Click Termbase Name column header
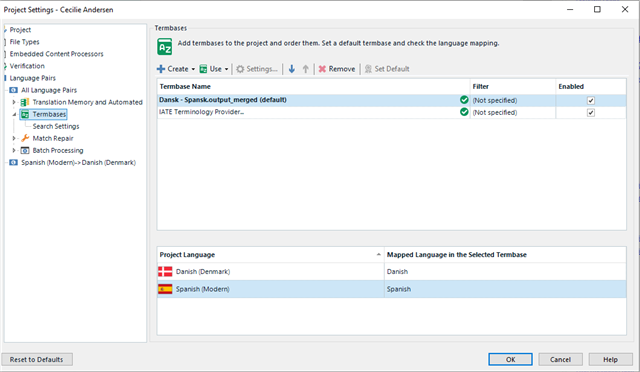This screenshot has width=640, height=372. (x=313, y=87)
